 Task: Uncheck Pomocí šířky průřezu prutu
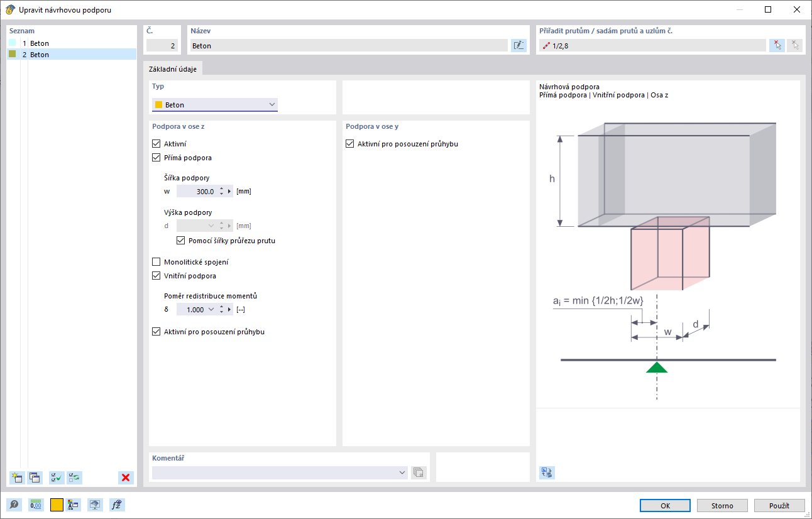pos(181,241)
